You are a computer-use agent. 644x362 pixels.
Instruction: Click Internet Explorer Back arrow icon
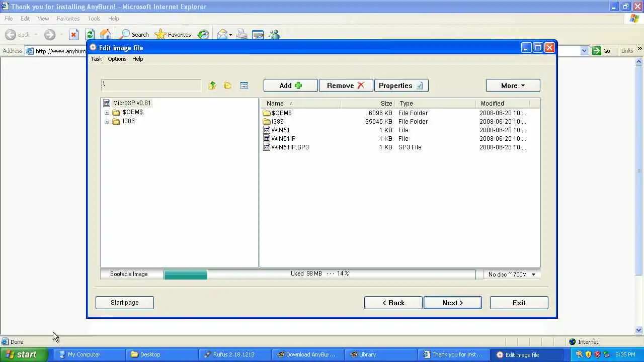click(10, 35)
